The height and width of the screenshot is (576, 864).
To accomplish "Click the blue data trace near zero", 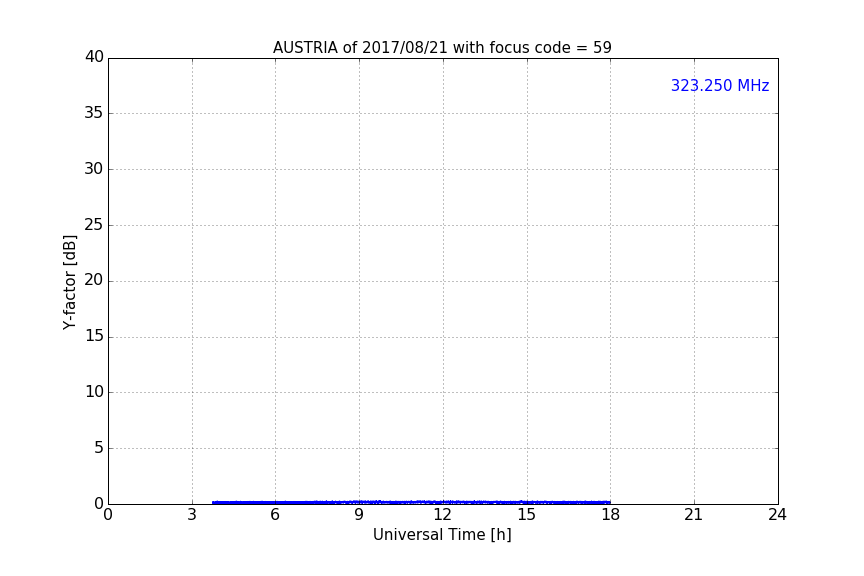I will coord(411,502).
